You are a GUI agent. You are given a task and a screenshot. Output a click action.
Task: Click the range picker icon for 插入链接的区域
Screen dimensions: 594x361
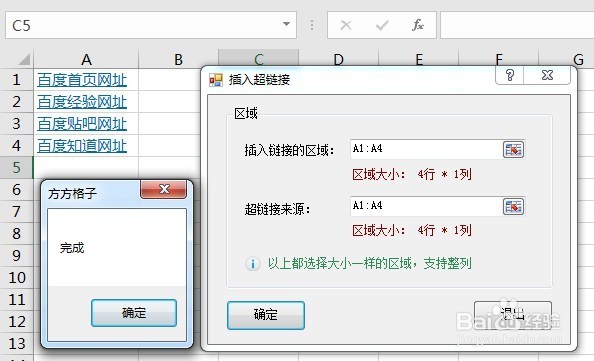pos(513,149)
